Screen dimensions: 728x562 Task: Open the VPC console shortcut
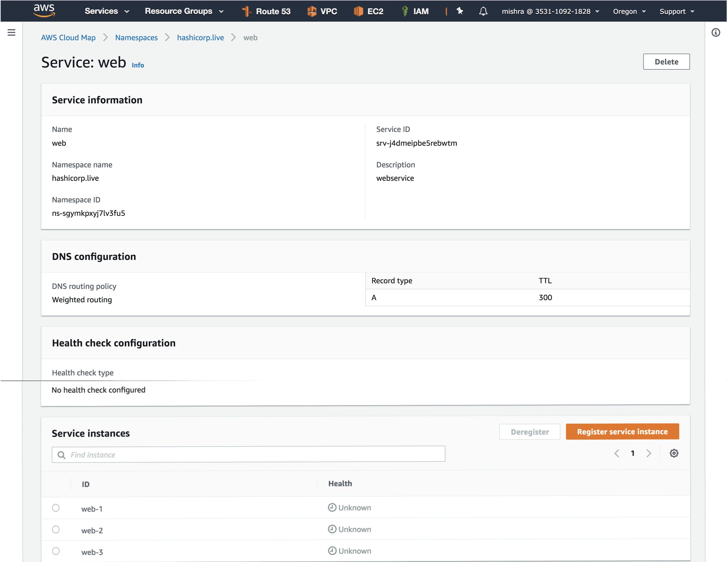(322, 11)
